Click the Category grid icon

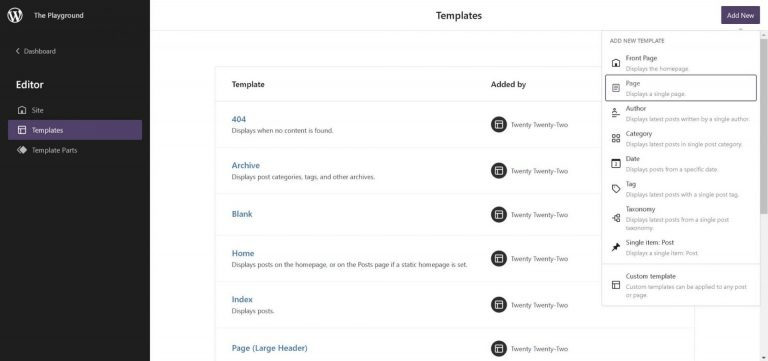point(616,139)
